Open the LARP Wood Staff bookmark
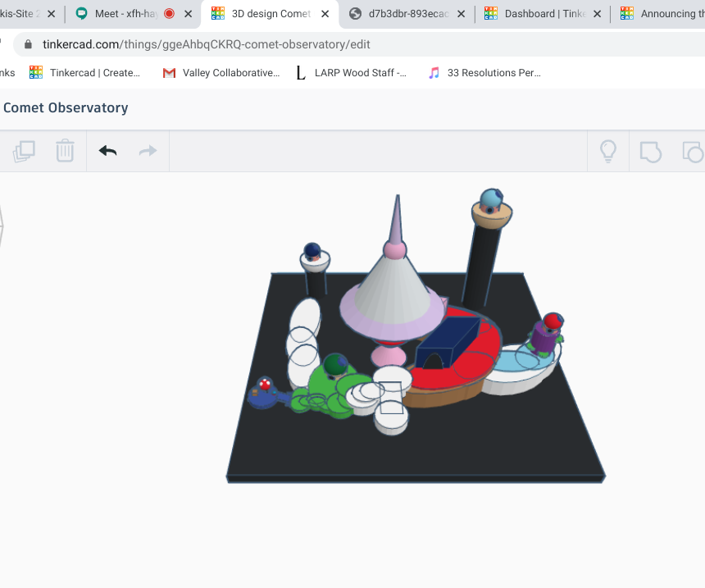705x588 pixels. pyautogui.click(x=351, y=73)
